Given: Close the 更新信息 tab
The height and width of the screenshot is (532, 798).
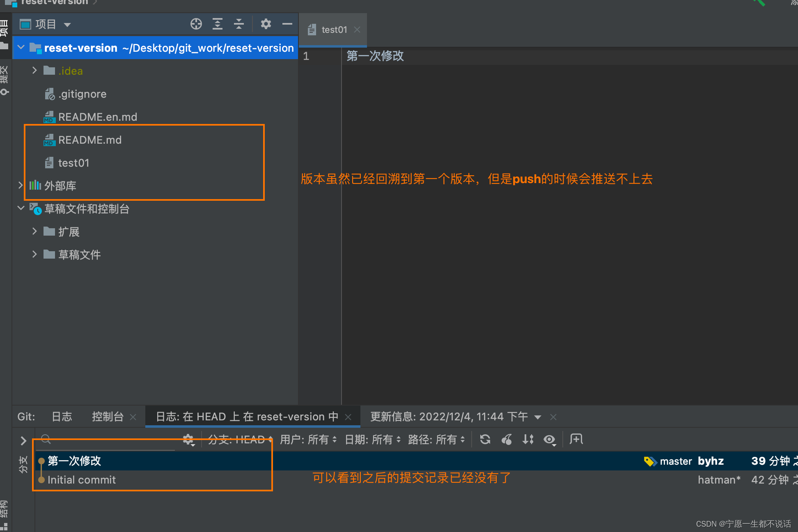Looking at the screenshot, I should pyautogui.click(x=553, y=417).
